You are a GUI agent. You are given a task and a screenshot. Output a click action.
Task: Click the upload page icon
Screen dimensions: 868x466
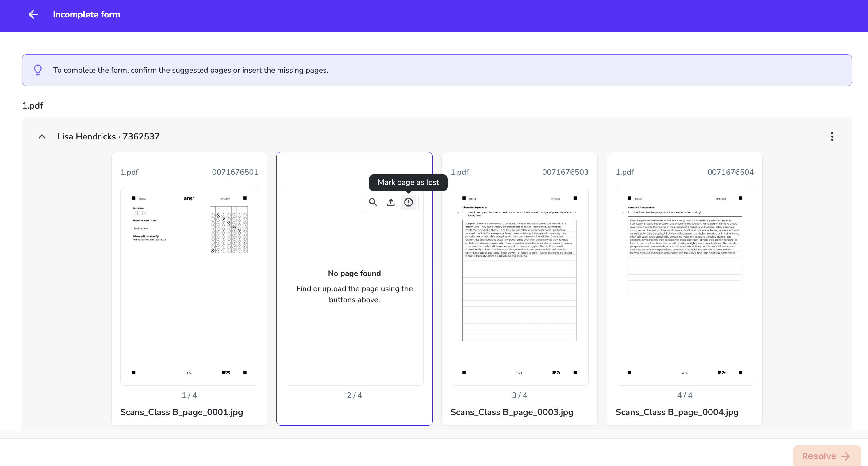tap(390, 202)
